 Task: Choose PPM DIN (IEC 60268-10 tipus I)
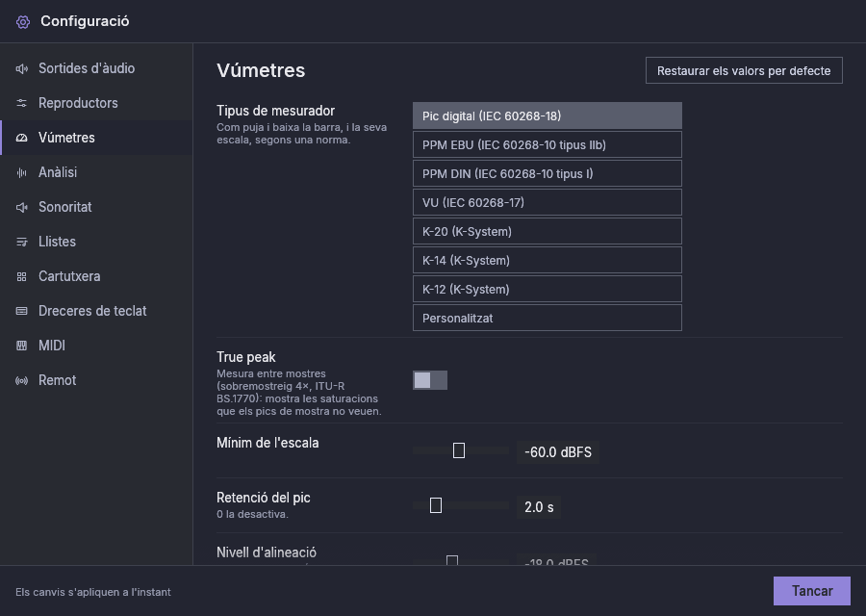click(x=548, y=173)
